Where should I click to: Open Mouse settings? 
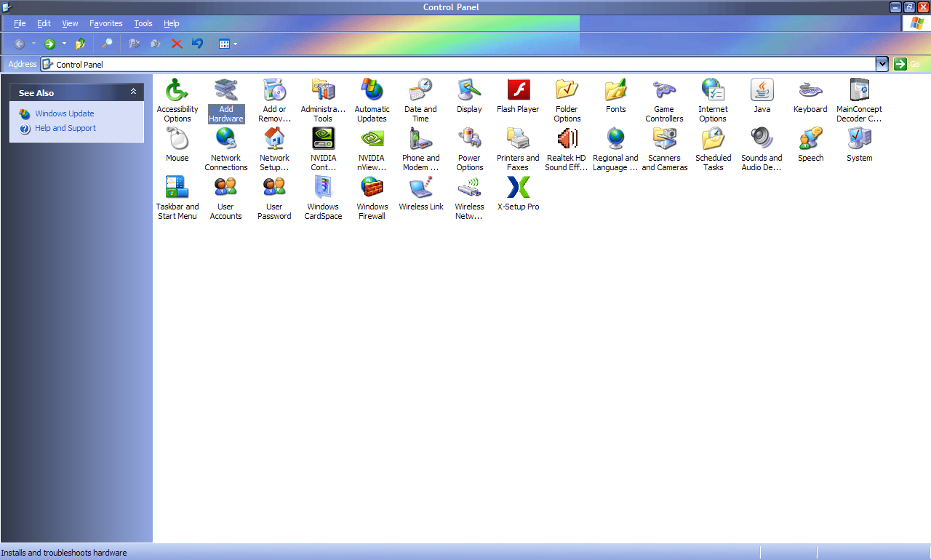[177, 144]
